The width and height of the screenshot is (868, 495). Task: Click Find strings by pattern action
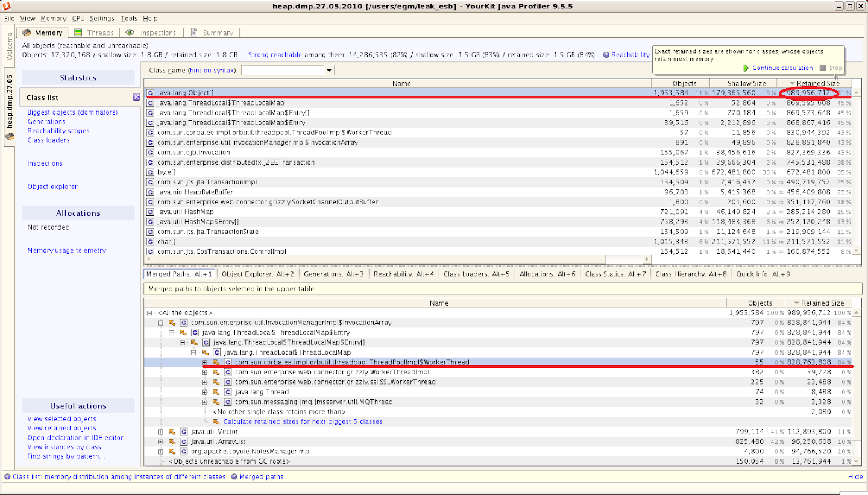point(66,456)
